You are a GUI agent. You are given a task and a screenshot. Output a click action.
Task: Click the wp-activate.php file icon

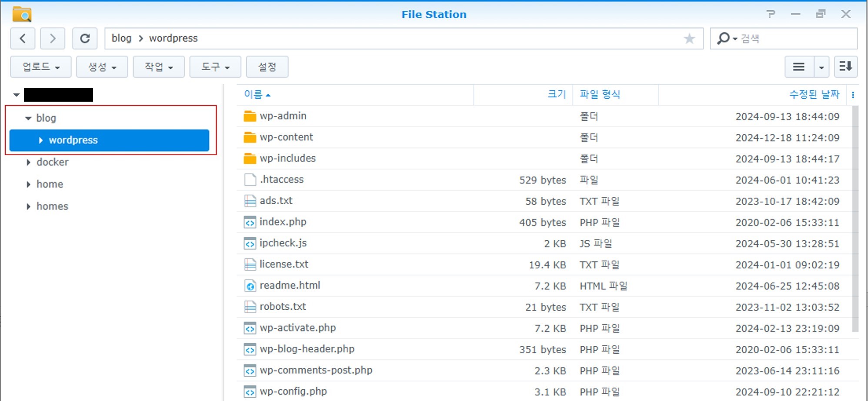(x=250, y=328)
